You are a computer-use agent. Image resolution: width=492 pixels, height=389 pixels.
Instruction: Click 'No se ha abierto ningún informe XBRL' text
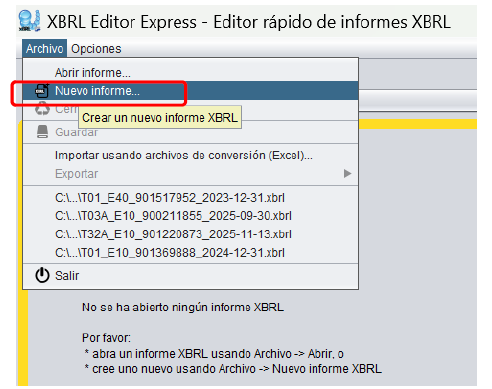[183, 307]
